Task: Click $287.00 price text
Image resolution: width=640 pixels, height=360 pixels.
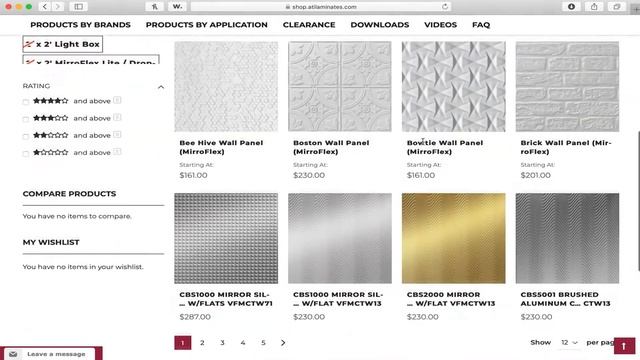Action: pyautogui.click(x=195, y=317)
